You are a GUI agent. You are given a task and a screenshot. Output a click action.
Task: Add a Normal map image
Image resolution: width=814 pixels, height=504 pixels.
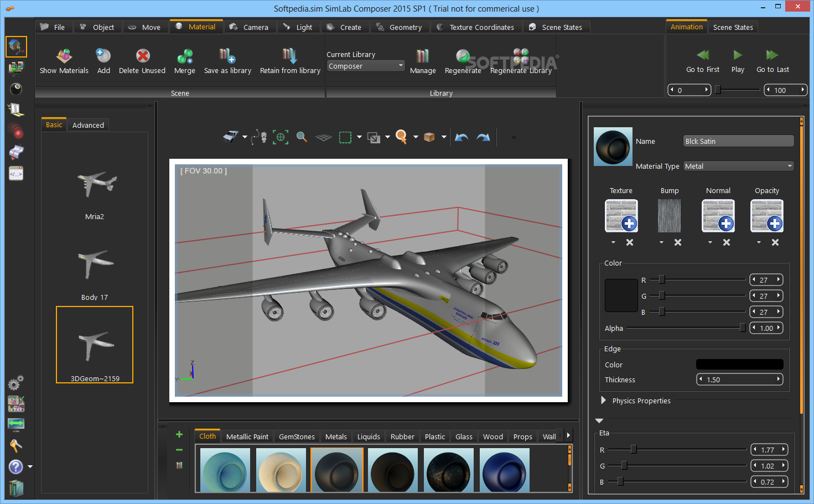718,216
